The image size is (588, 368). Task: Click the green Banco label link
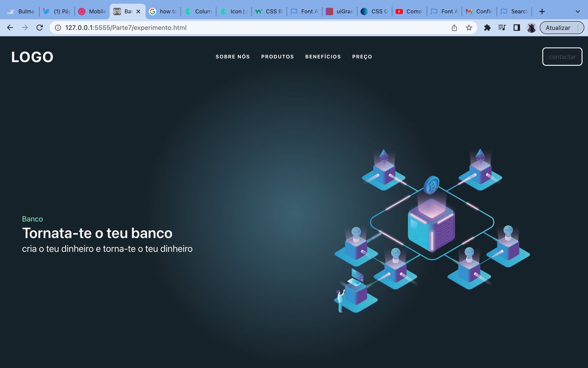coord(32,219)
